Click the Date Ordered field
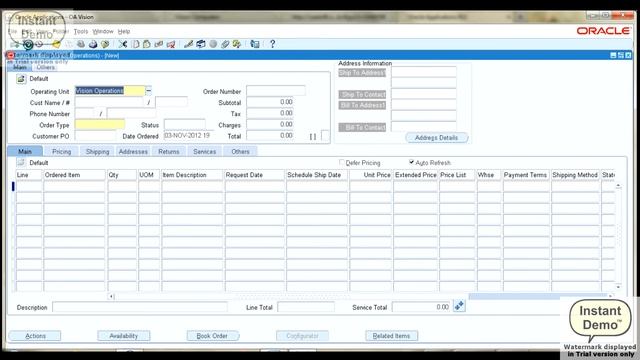 (x=188, y=136)
